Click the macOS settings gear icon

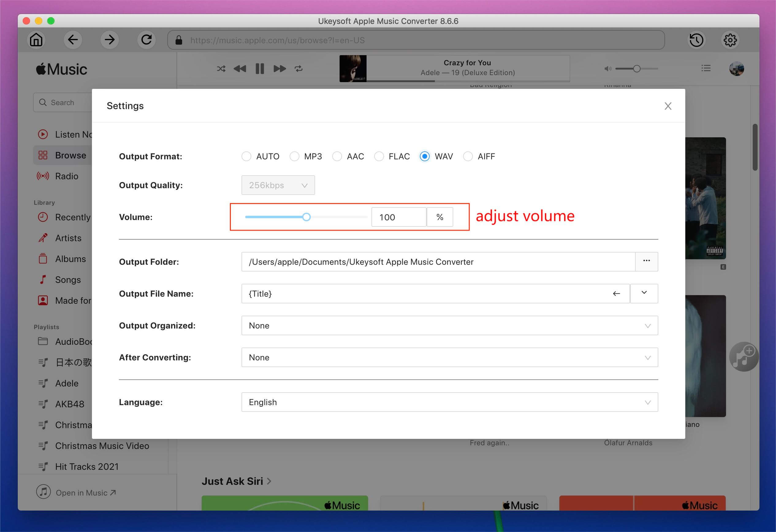point(730,40)
